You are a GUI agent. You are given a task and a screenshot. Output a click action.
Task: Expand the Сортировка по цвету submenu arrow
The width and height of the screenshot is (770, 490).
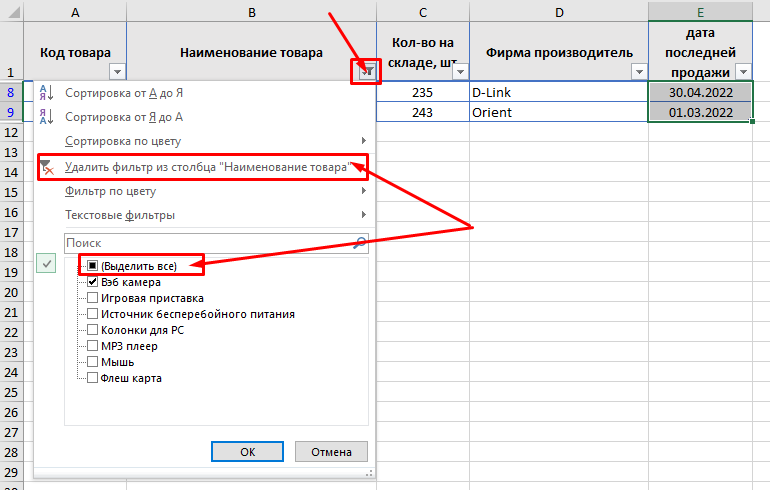(x=363, y=141)
